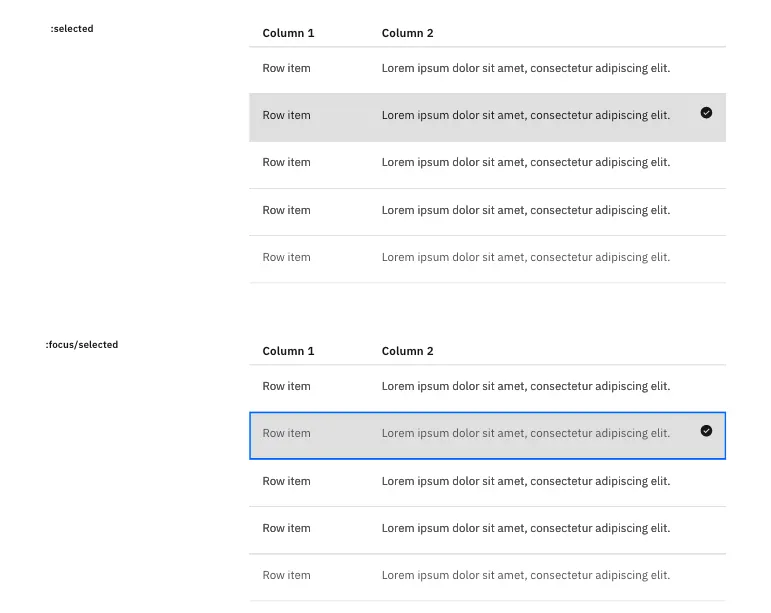Click the ":focus/selected" state label
The height and width of the screenshot is (613, 771).
[x=82, y=345]
